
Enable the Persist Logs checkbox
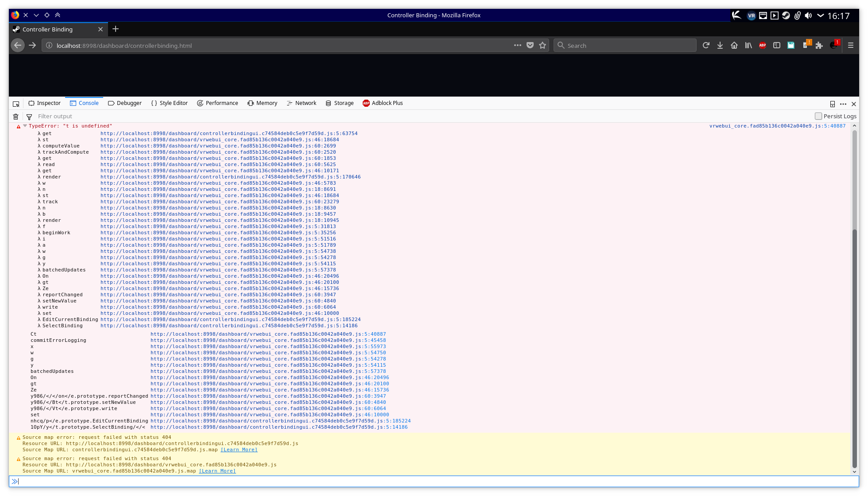click(818, 116)
